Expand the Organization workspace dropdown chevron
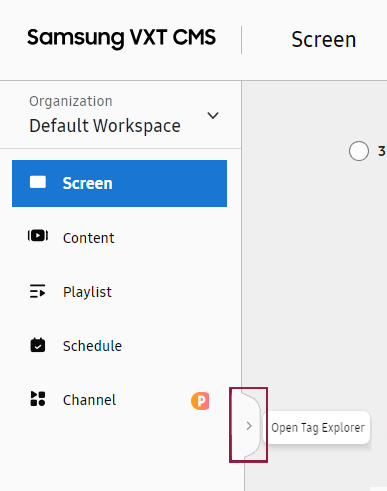387x491 pixels. pos(213,116)
